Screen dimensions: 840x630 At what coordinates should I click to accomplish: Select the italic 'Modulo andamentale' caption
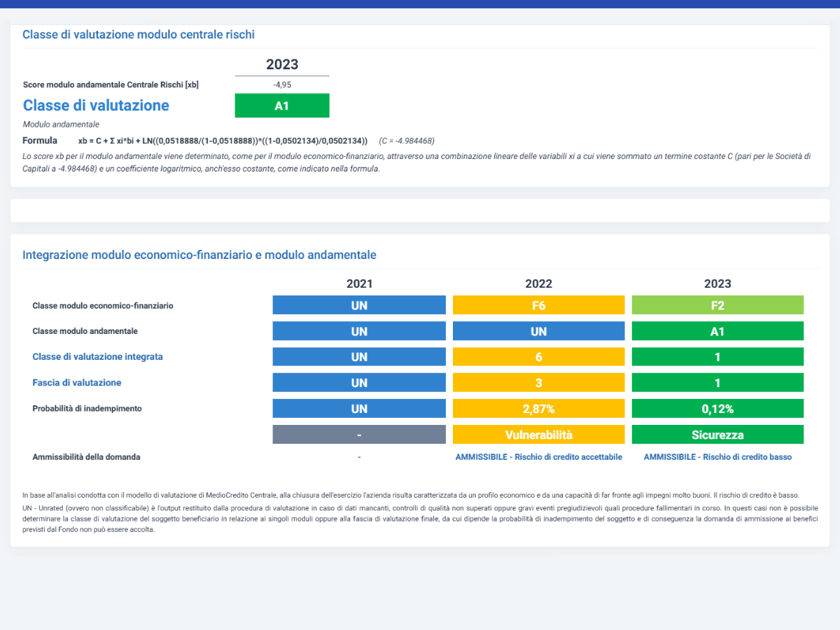(61, 125)
